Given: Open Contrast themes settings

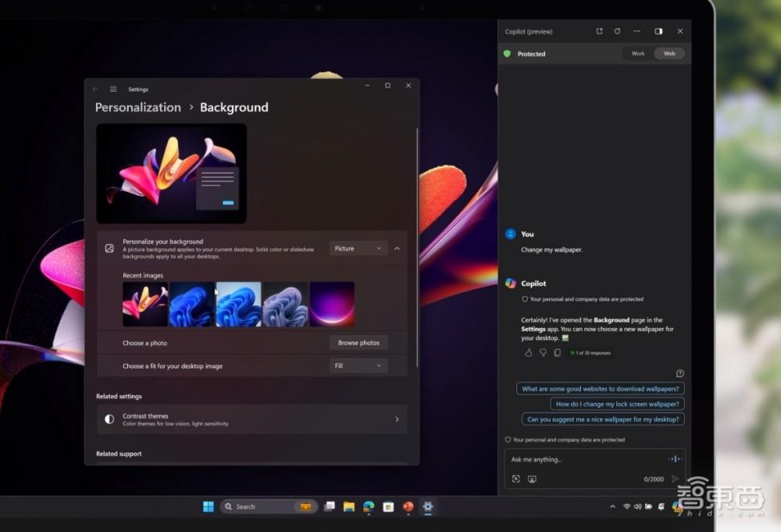Looking at the screenshot, I should [x=258, y=420].
